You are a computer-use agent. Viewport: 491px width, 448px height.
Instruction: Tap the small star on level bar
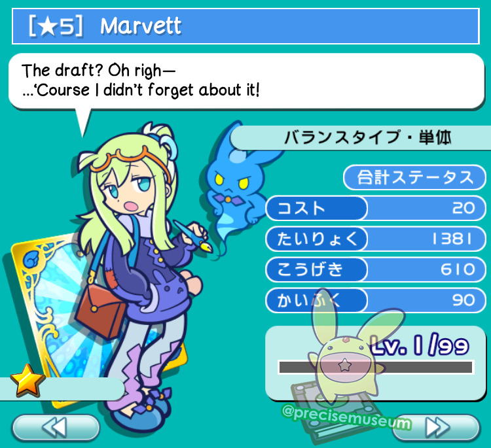[x=345, y=365]
